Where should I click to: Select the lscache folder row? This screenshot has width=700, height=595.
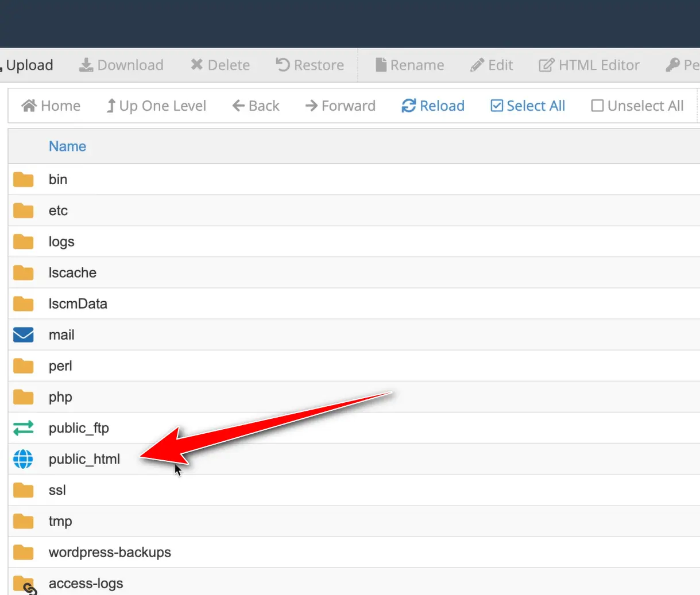[72, 273]
